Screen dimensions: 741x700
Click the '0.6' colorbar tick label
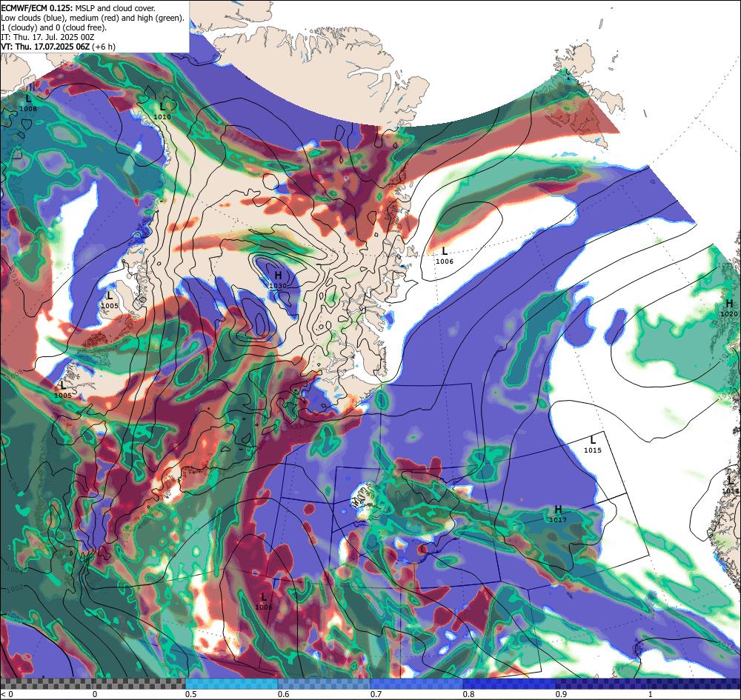coord(283,694)
